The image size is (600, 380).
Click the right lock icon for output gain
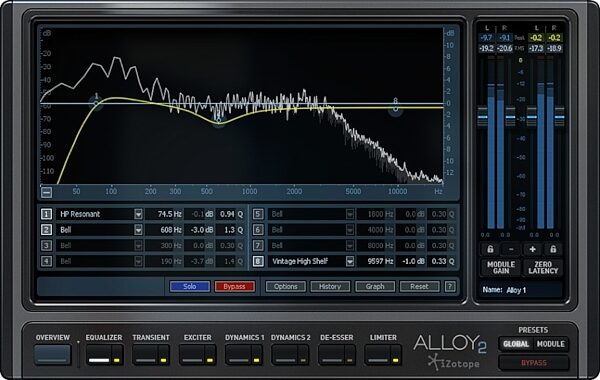[x=553, y=250]
